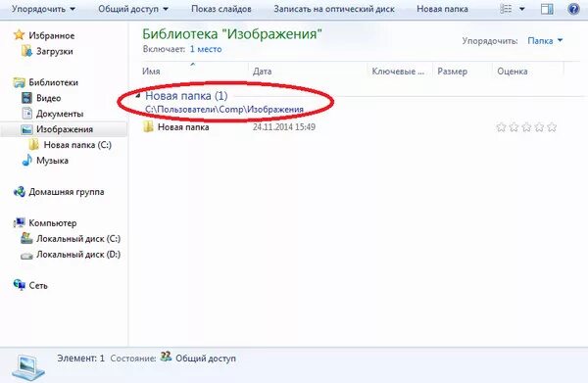Click the Сеть network icon
588x383 pixels.
coord(20,285)
